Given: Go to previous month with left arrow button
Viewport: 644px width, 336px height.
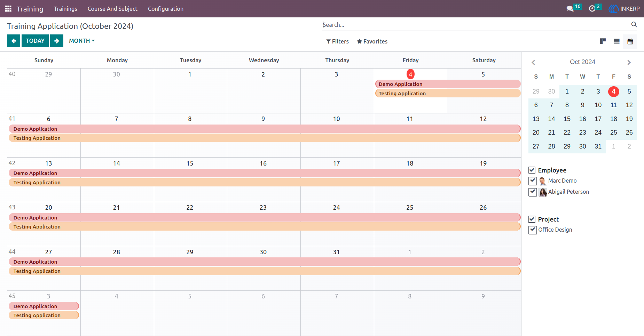Looking at the screenshot, I should (x=14, y=41).
